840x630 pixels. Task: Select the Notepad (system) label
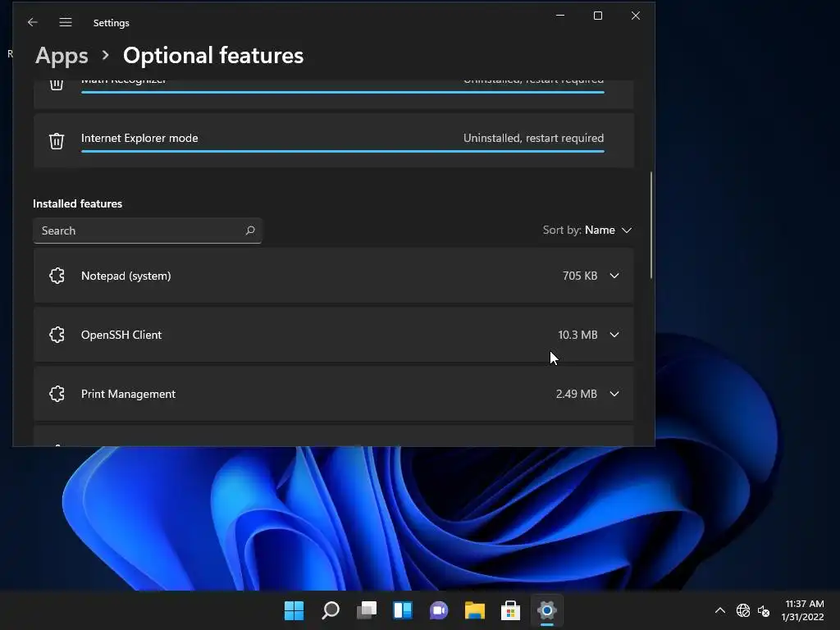click(126, 276)
